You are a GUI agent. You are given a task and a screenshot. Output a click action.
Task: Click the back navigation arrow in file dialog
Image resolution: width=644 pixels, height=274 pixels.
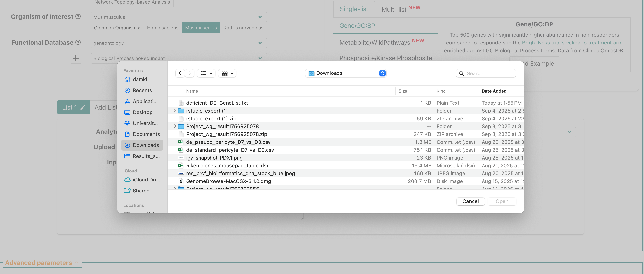pos(180,73)
